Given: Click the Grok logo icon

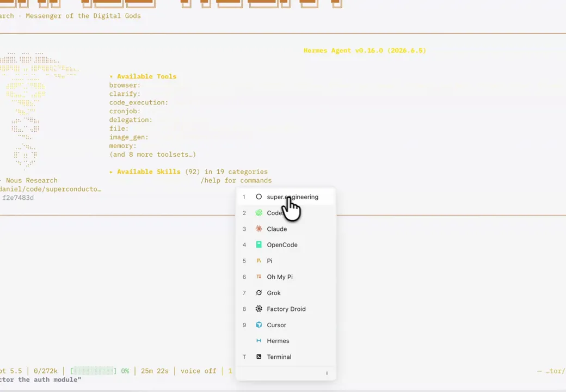Looking at the screenshot, I should click(259, 293).
